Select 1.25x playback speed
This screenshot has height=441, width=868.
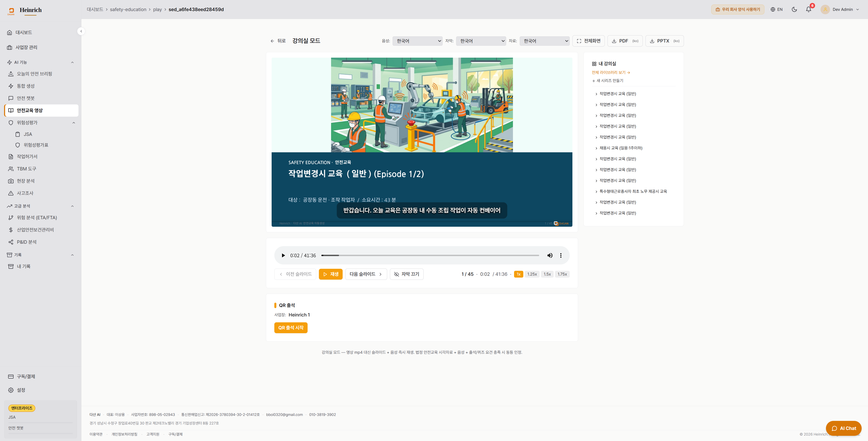click(x=532, y=274)
